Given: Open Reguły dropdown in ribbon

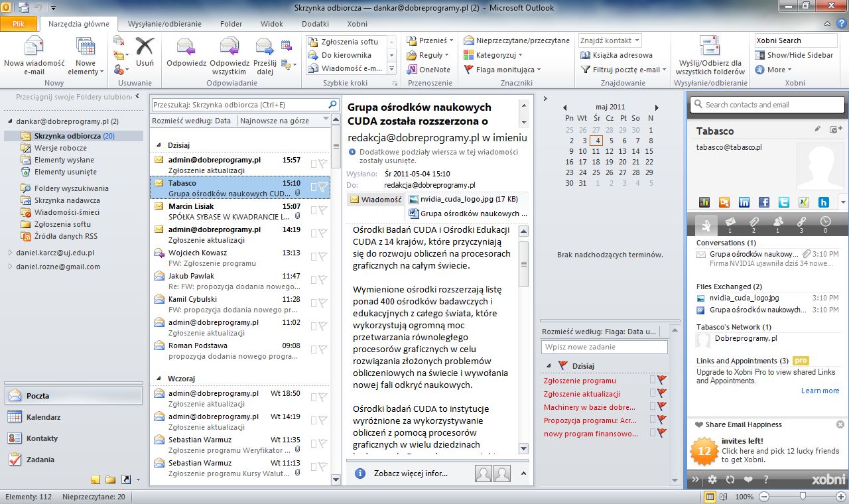Looking at the screenshot, I should point(428,55).
